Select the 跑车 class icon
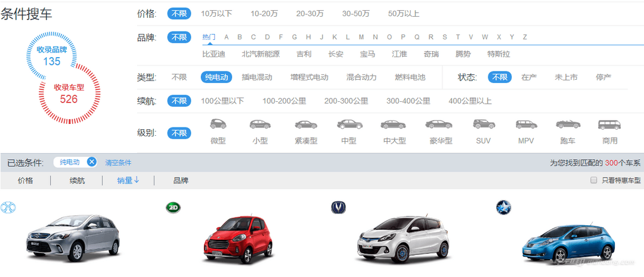This screenshot has height=277, width=644. (568, 125)
